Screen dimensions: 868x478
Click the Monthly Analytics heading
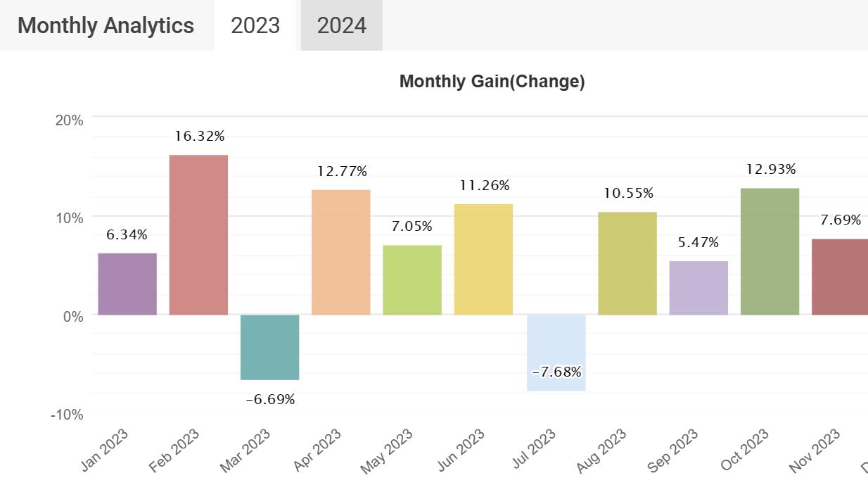click(x=106, y=25)
